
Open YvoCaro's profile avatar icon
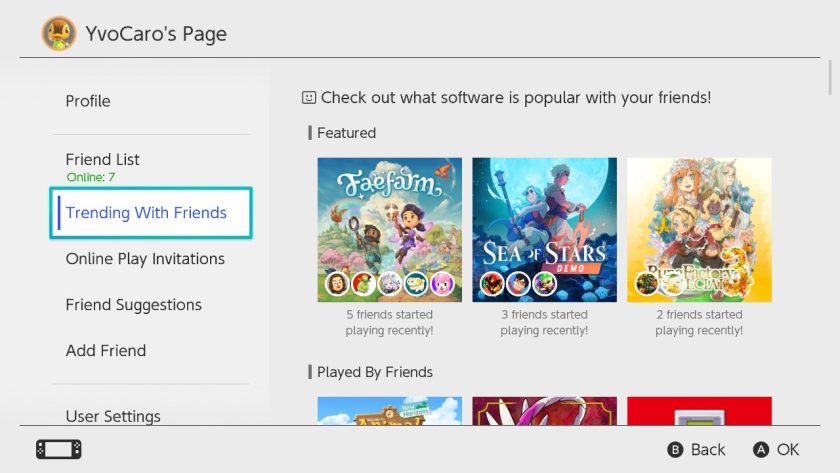point(59,33)
